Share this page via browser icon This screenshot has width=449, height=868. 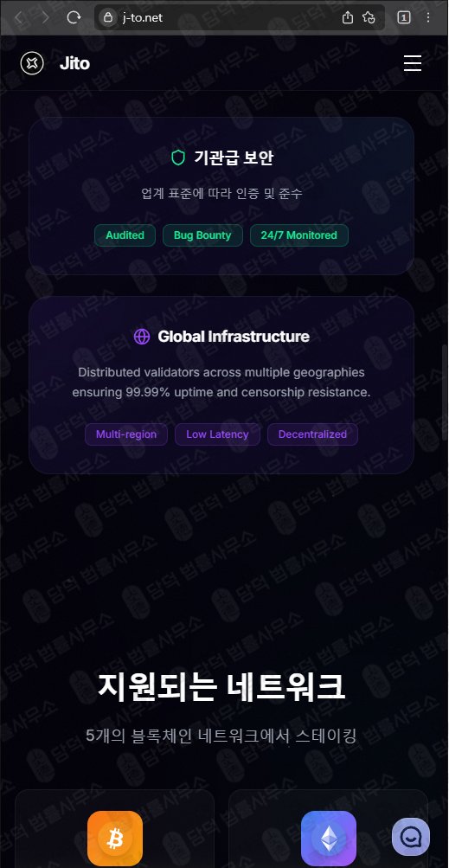click(347, 17)
